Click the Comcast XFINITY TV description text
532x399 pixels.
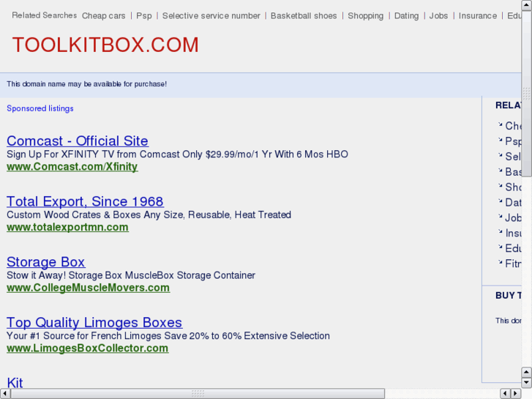click(x=177, y=154)
